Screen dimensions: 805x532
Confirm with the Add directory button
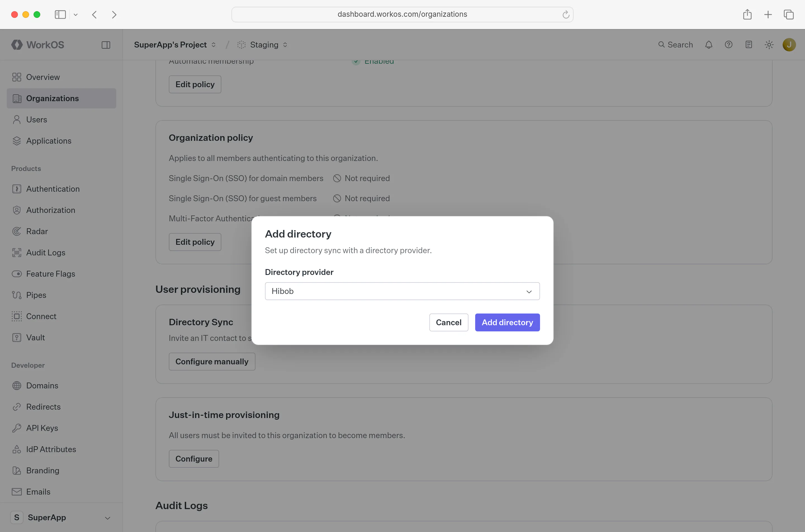(507, 322)
